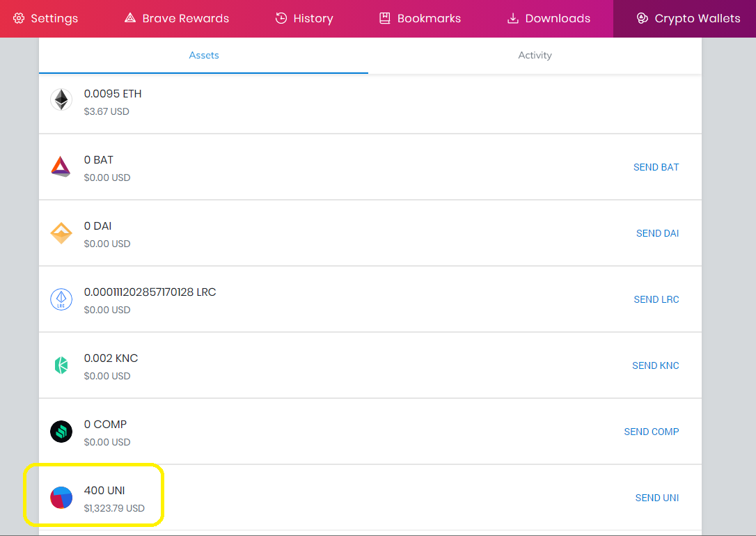756x536 pixels.
Task: Open the Bookmarks page
Action: coord(420,18)
